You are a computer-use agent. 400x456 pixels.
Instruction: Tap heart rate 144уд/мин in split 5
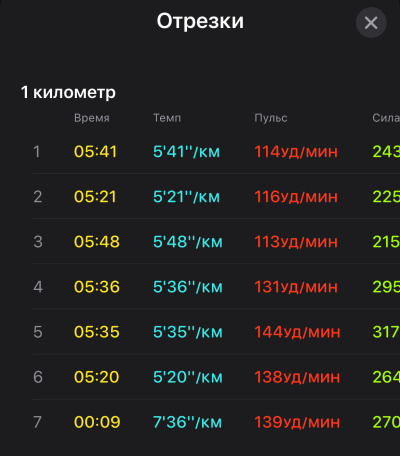(x=297, y=332)
